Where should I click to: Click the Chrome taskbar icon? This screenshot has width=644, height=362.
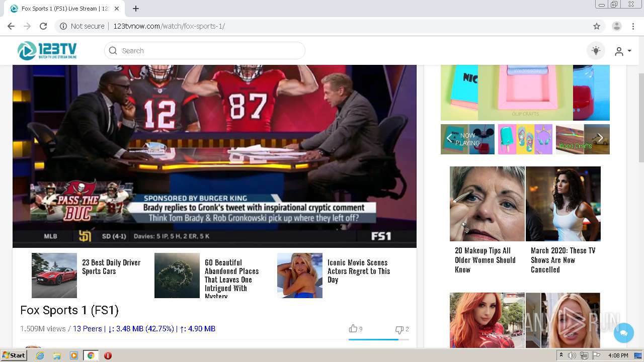click(91, 355)
